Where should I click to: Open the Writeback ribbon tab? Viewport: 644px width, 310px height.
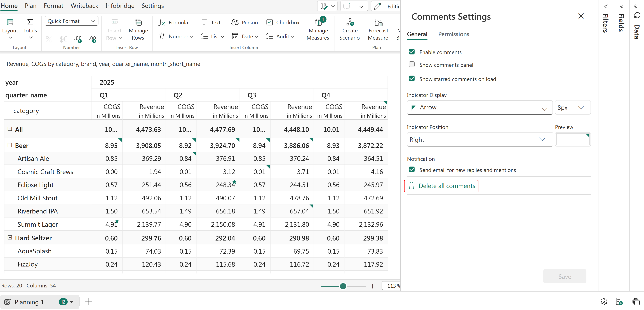[x=84, y=6]
